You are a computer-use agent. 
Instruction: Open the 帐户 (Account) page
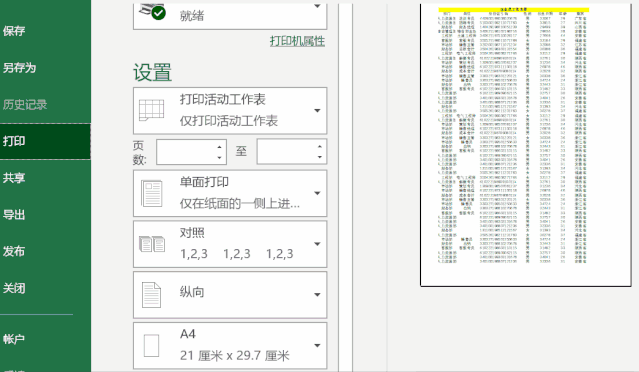pyautogui.click(x=14, y=339)
